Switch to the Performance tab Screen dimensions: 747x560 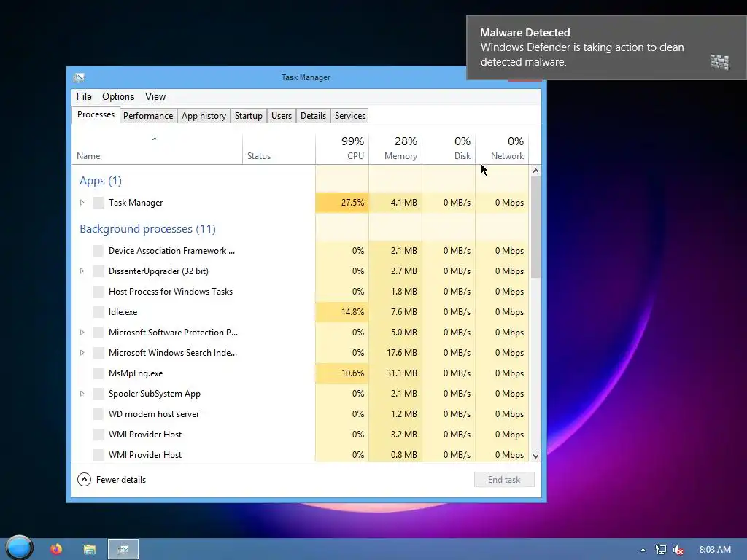tap(148, 116)
